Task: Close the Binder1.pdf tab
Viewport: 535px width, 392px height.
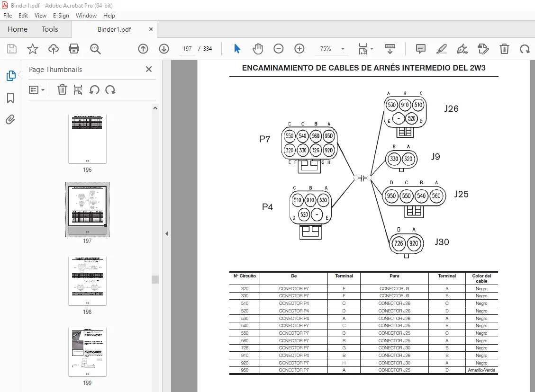Action: 151,29
